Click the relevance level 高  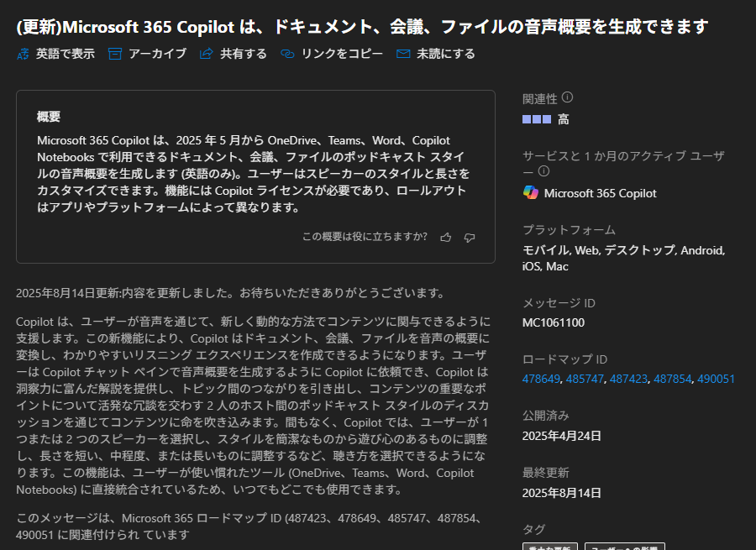564,119
